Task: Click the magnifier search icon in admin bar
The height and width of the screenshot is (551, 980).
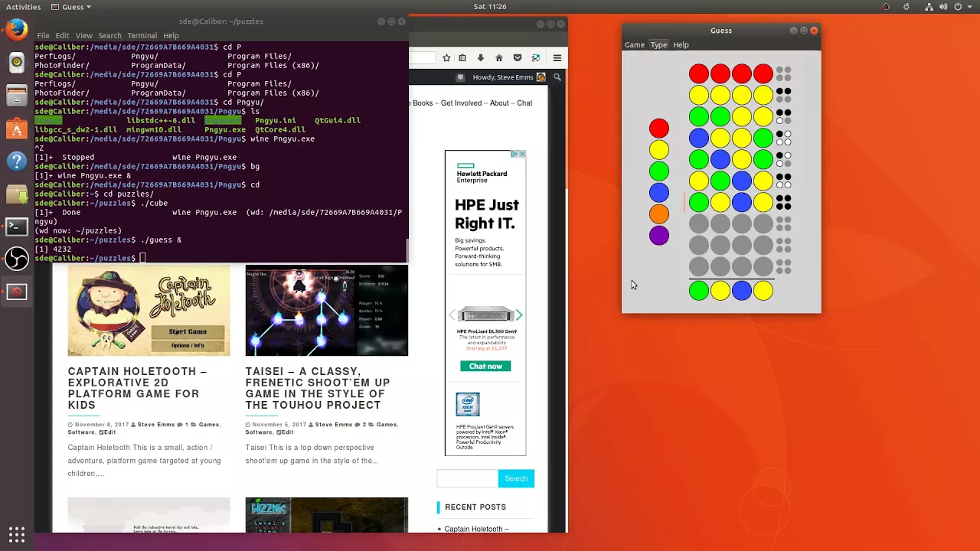Action: coord(558,77)
